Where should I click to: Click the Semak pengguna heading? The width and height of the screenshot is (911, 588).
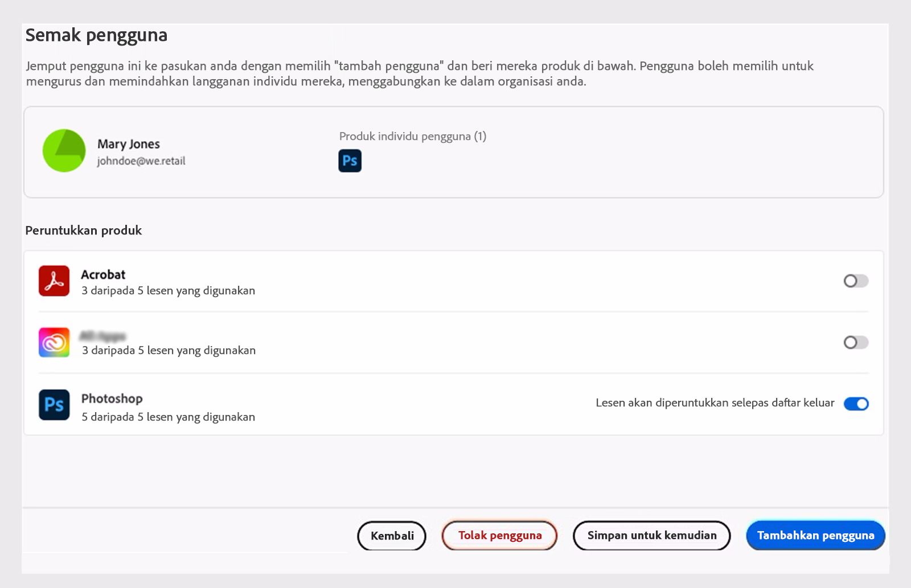tap(96, 35)
